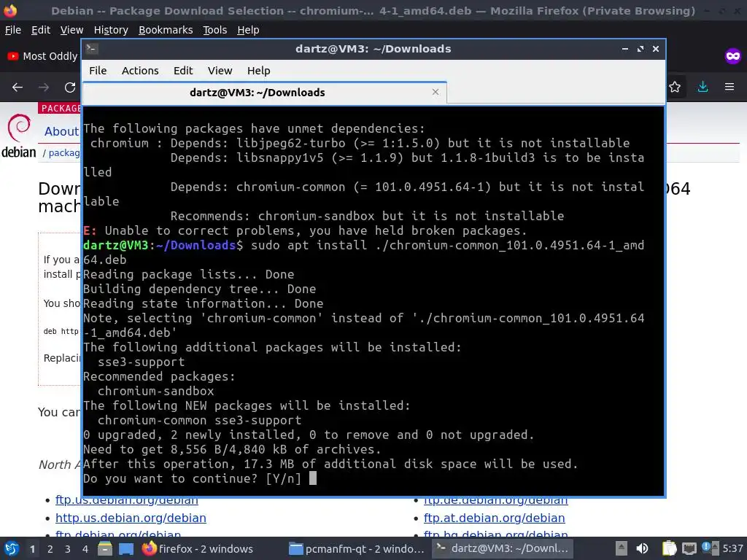Click the red 'E:' error marker
This screenshot has height=560, width=747.
(x=90, y=230)
